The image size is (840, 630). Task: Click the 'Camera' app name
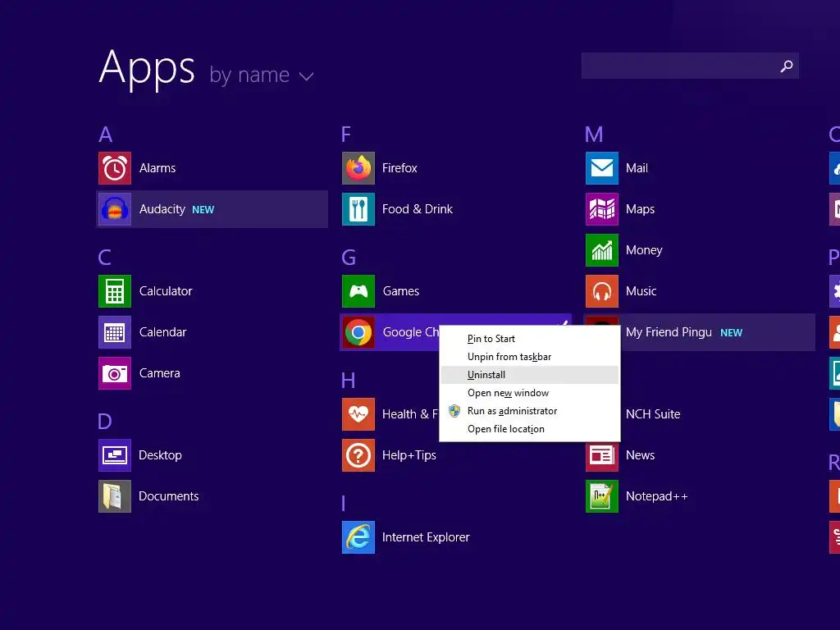pyautogui.click(x=160, y=373)
